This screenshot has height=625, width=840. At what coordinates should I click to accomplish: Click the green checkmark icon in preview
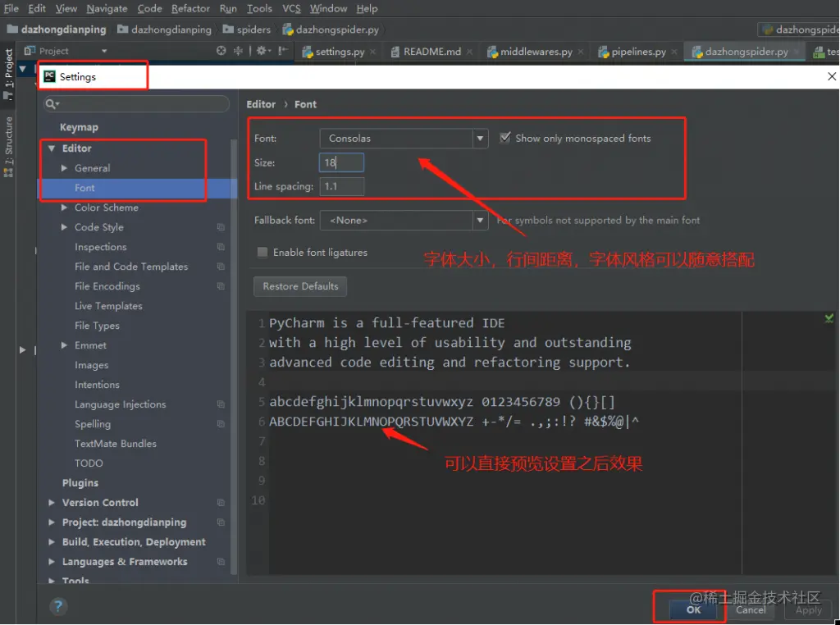tap(829, 319)
